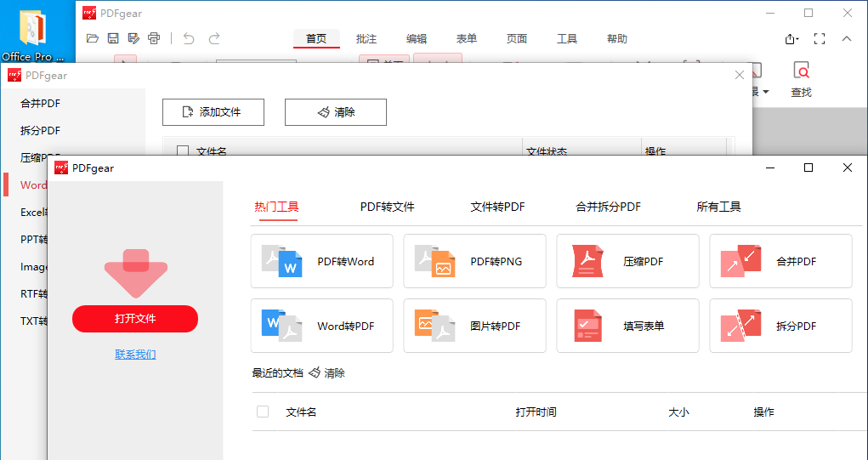868x460 pixels.
Task: Click the 大小 column header
Action: coord(678,412)
